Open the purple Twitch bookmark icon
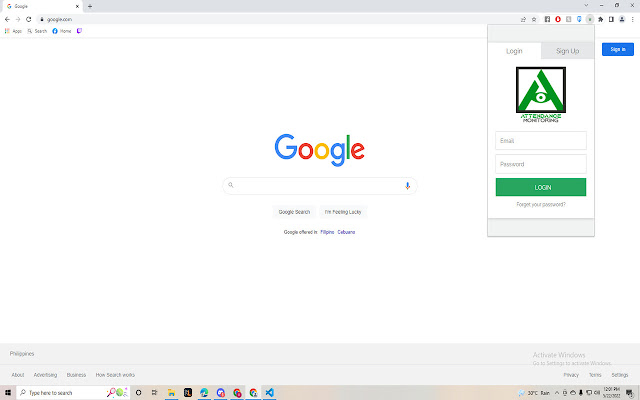The height and width of the screenshot is (400, 640). pyautogui.click(x=79, y=31)
